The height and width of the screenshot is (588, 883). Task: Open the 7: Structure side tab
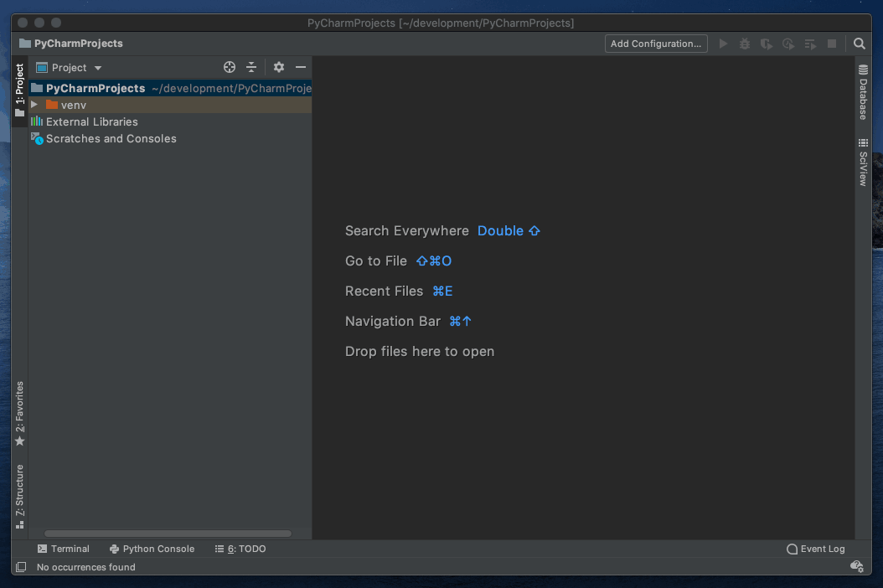click(x=20, y=496)
